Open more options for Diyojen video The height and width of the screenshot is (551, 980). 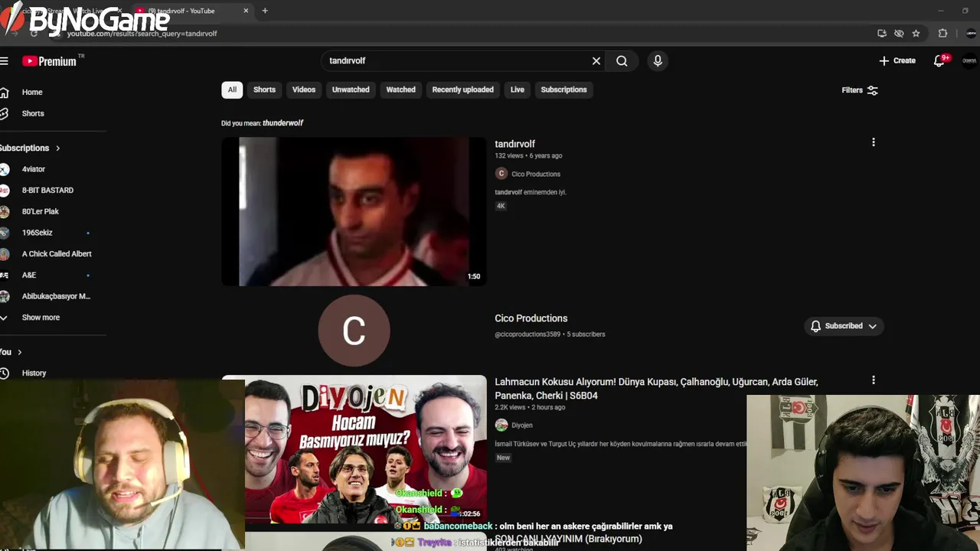(873, 380)
